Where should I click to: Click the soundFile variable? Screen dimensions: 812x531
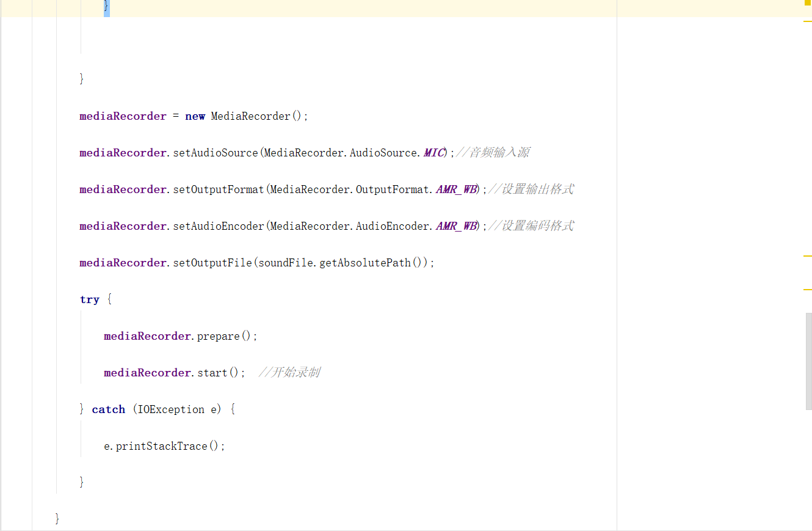point(286,263)
